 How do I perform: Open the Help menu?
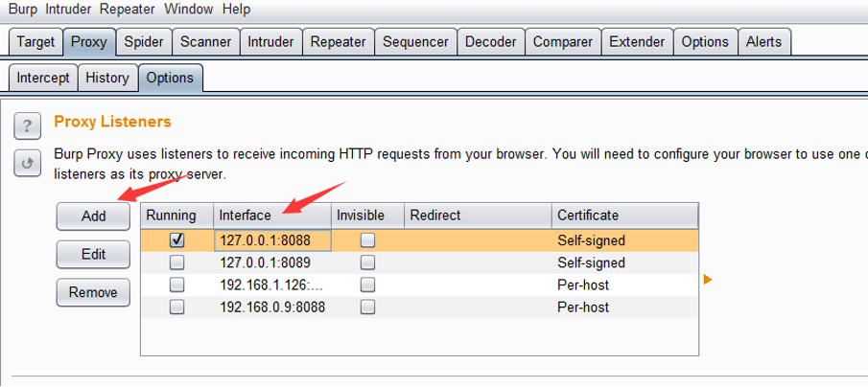click(x=236, y=10)
